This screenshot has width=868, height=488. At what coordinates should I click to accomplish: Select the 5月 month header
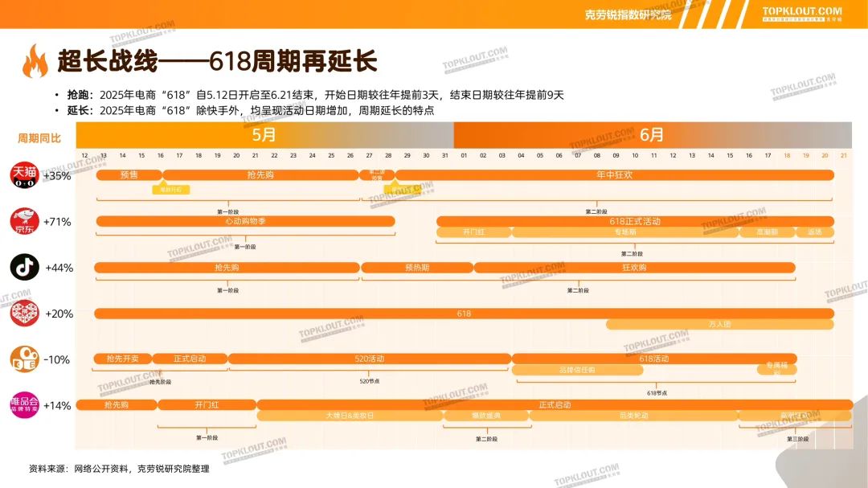tap(264, 134)
